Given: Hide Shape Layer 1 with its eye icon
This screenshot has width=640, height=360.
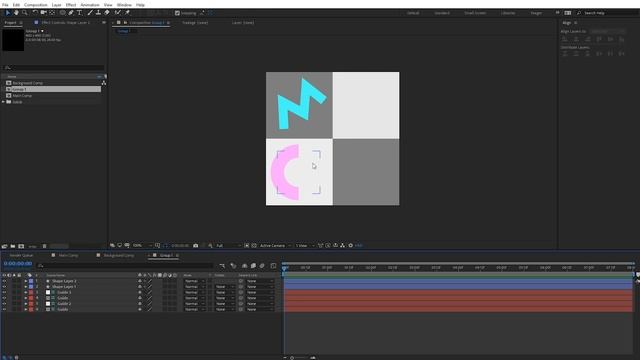Looking at the screenshot, I should click(4, 287).
